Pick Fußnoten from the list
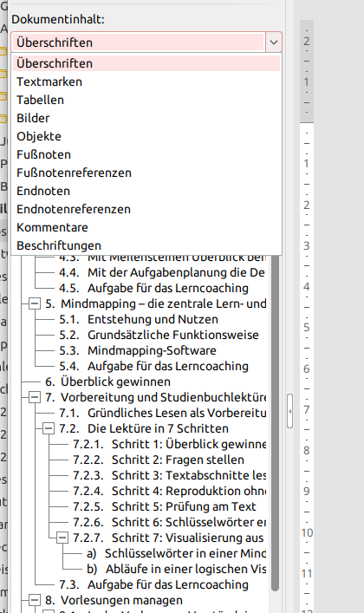364x613 pixels. coord(146,154)
